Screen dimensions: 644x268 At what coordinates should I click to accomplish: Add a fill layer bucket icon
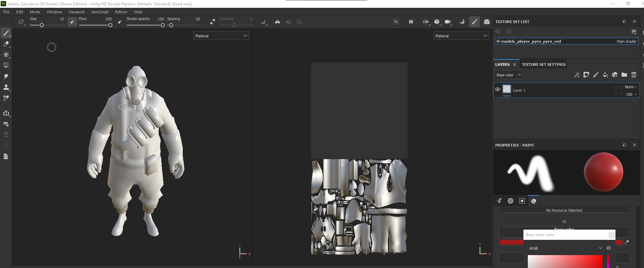tap(605, 75)
